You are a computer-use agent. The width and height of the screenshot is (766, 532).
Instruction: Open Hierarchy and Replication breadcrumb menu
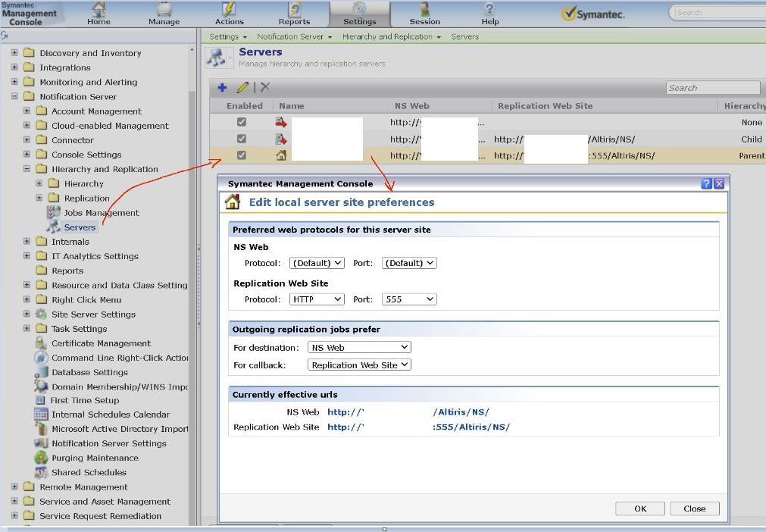pos(391,36)
